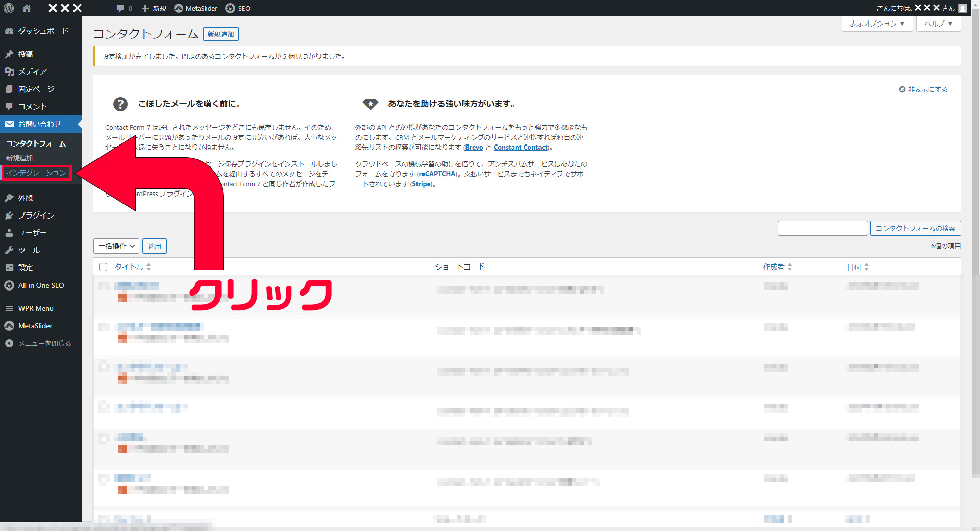Follow the Brevo link

[474, 148]
